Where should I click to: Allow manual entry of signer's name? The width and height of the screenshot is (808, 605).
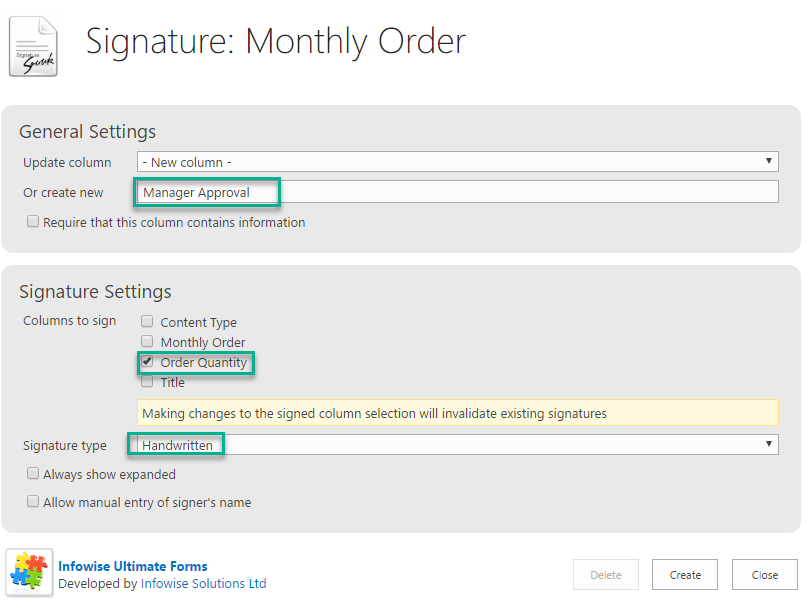point(32,501)
